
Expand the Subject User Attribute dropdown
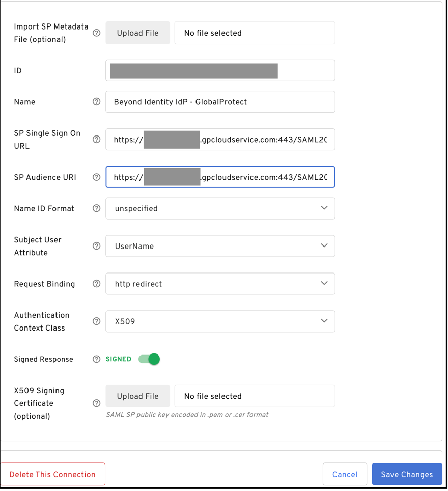coord(220,246)
